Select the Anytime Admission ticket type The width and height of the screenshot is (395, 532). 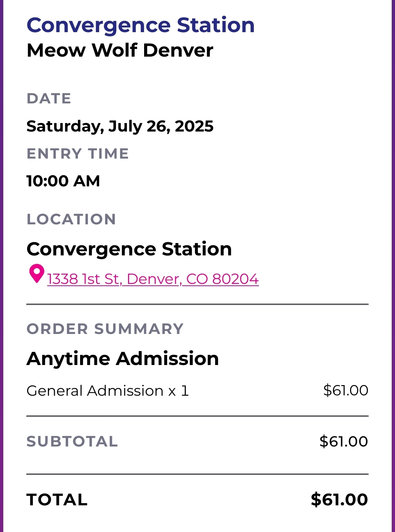[123, 359]
